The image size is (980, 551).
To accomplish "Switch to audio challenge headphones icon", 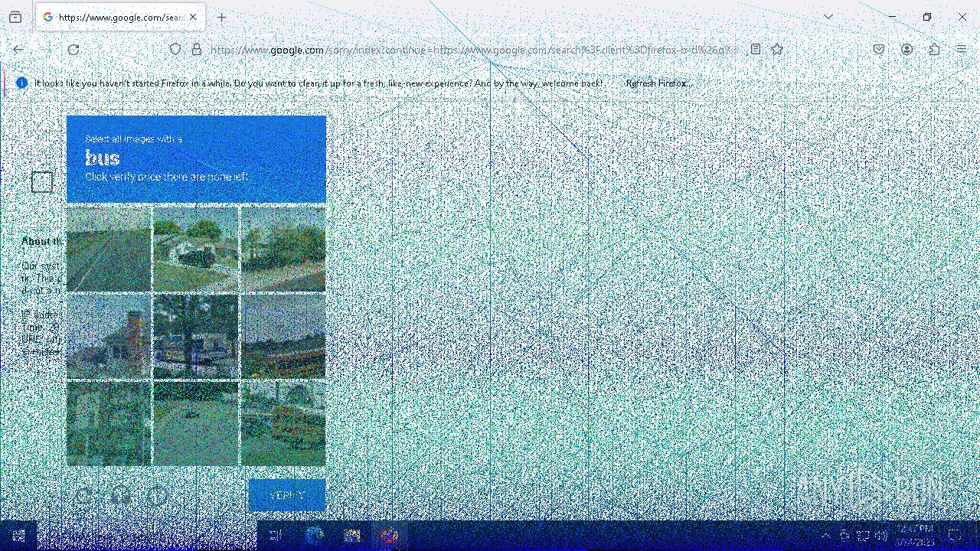I will tap(120, 495).
